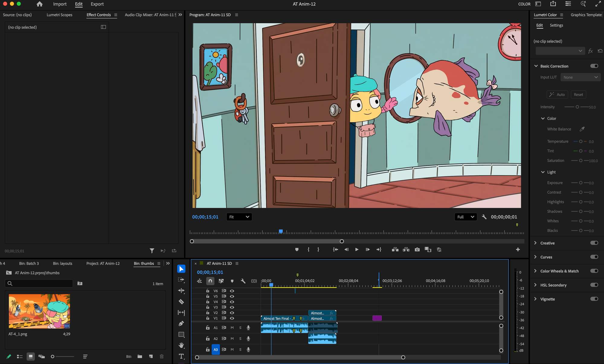
Task: Click the Add Marker button in program monitor
Action: tap(297, 250)
